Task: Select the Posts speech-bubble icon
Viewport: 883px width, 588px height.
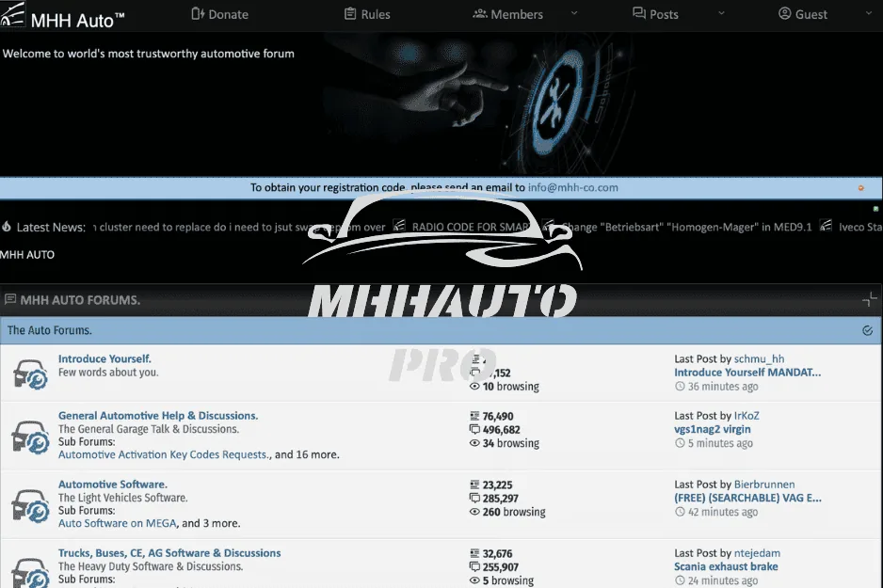Action: [638, 14]
